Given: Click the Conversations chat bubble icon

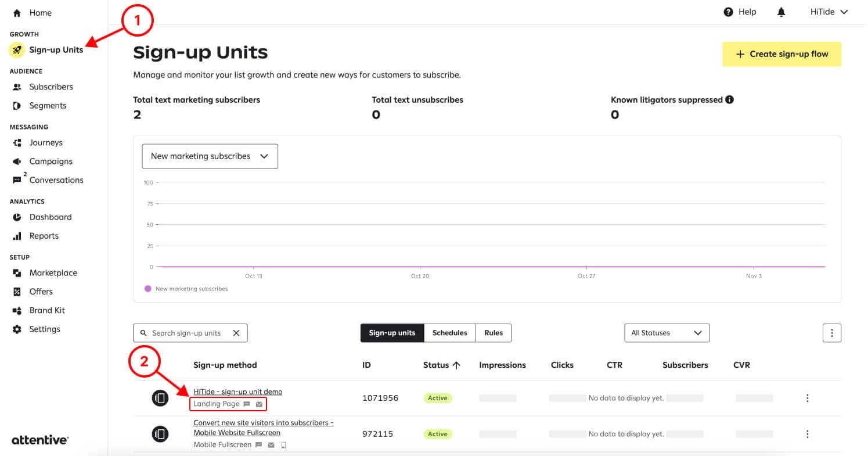Looking at the screenshot, I should pyautogui.click(x=17, y=181).
